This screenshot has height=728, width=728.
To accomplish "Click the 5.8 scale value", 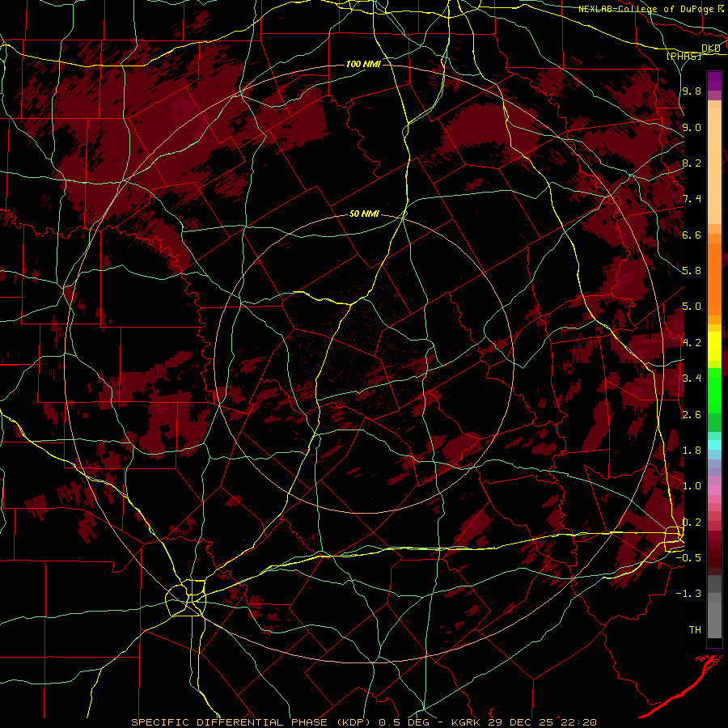I will pos(692,271).
